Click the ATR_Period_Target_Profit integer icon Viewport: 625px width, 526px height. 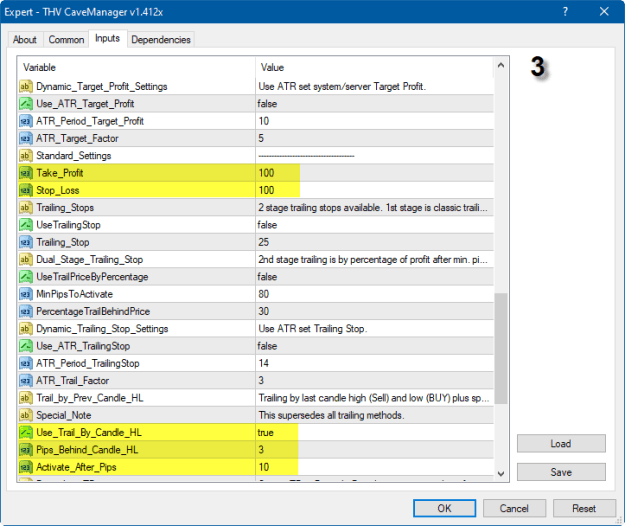pyautogui.click(x=25, y=121)
